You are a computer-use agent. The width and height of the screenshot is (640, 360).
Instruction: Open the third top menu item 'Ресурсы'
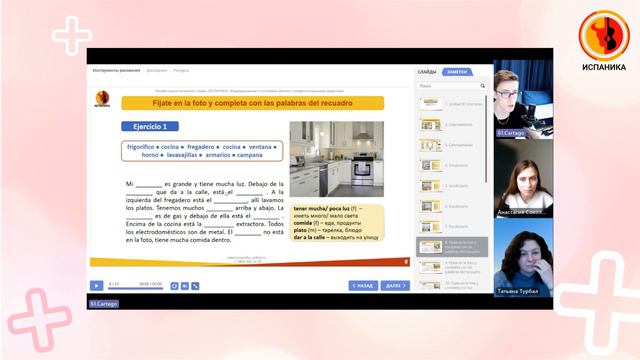coord(181,71)
